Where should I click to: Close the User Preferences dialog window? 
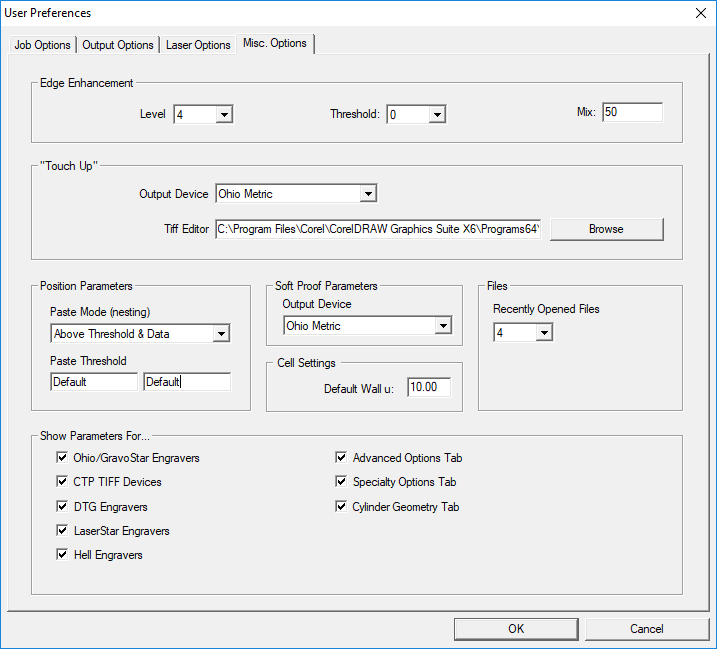pyautogui.click(x=699, y=13)
